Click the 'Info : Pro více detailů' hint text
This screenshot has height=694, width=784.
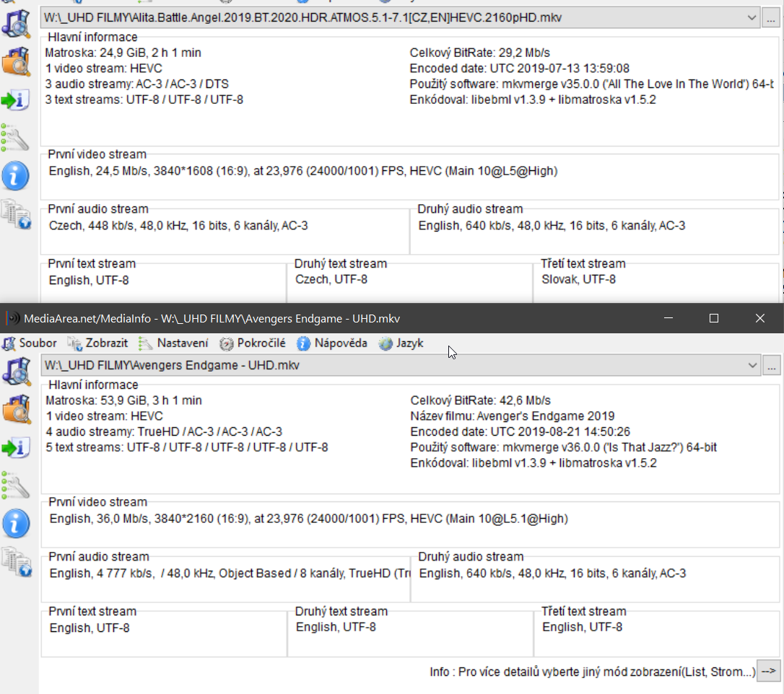(593, 672)
